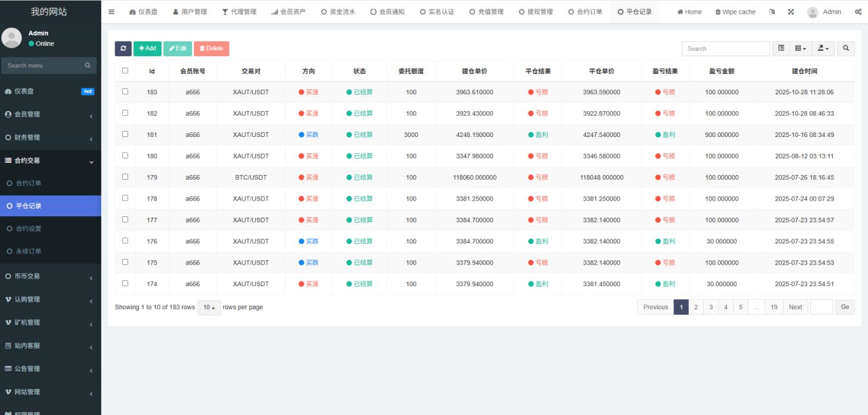The image size is (868, 415).
Task: Open the columns grid dropdown
Action: point(801,48)
